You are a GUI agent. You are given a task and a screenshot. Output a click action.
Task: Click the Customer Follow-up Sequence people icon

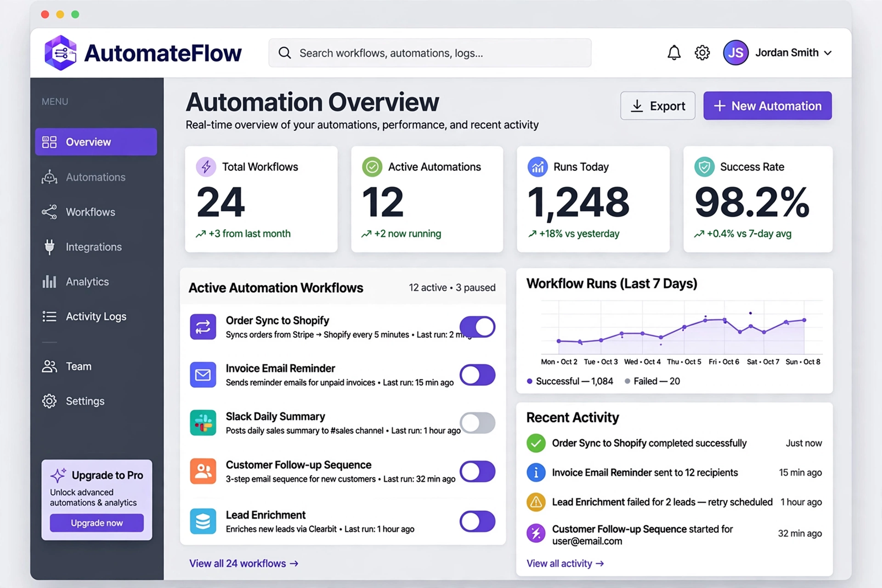pyautogui.click(x=203, y=471)
